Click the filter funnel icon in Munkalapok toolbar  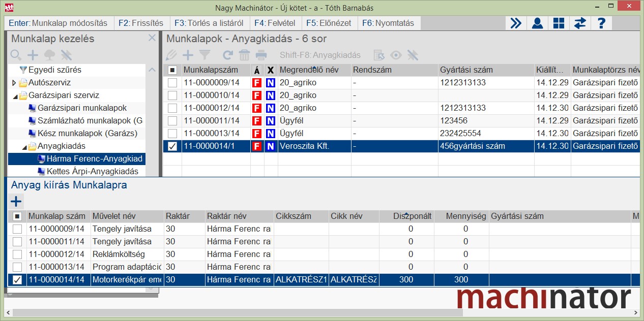coord(204,55)
